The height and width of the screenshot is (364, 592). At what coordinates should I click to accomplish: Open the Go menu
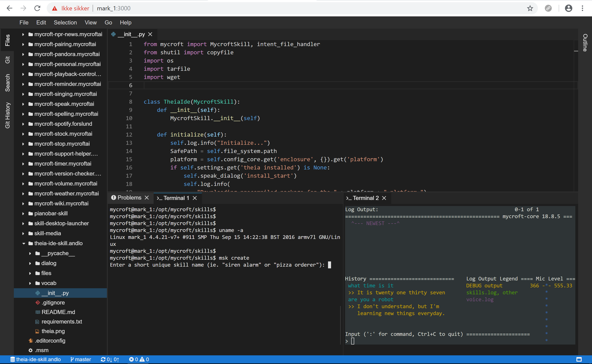[x=108, y=22]
